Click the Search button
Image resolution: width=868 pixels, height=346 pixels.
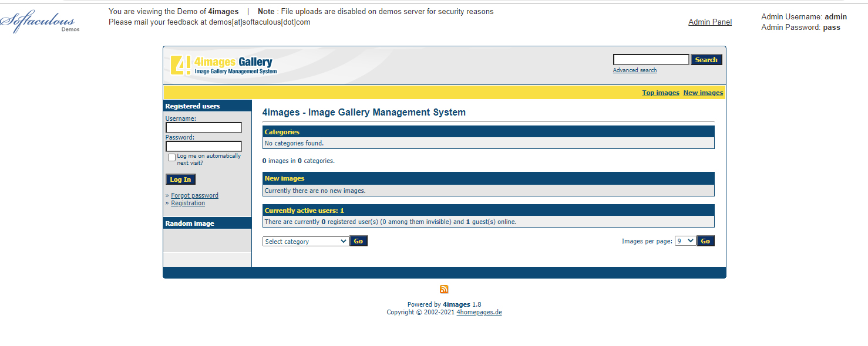(706, 60)
